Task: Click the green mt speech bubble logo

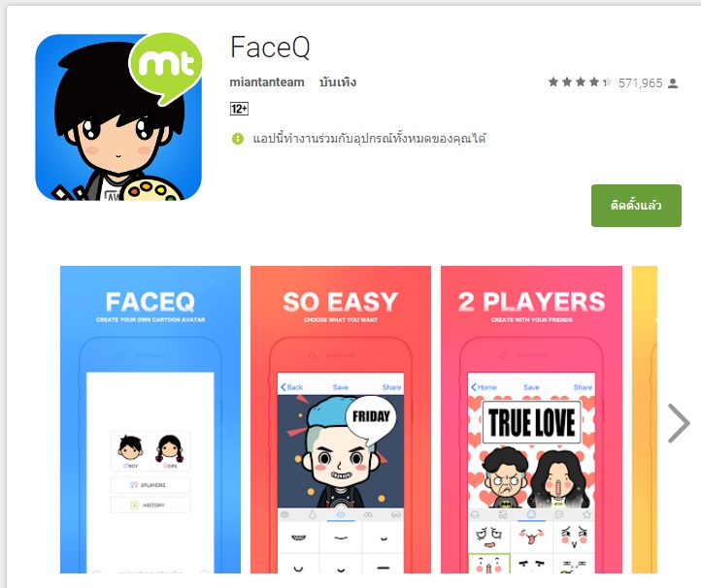Action: [x=165, y=67]
